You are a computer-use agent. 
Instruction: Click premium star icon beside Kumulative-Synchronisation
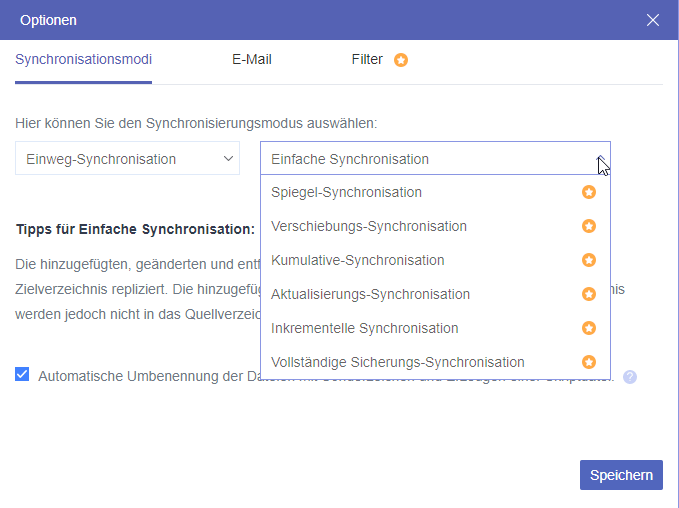589,260
